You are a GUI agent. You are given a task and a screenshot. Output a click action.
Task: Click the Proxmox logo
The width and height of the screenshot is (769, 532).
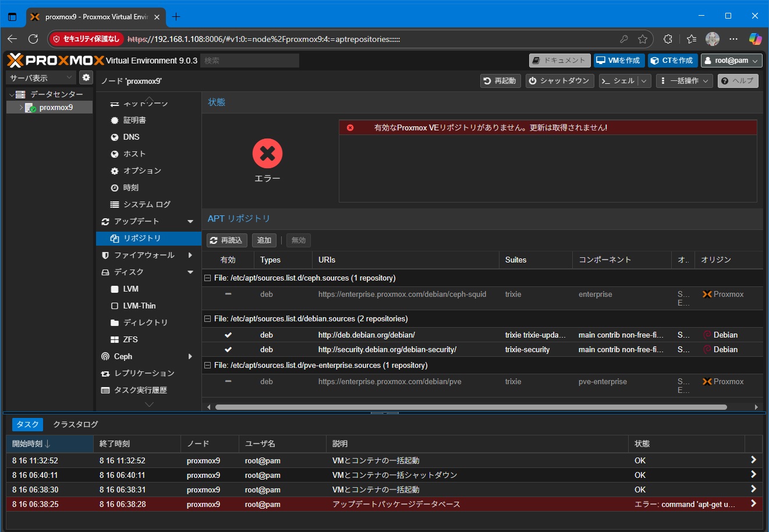pyautogui.click(x=56, y=60)
